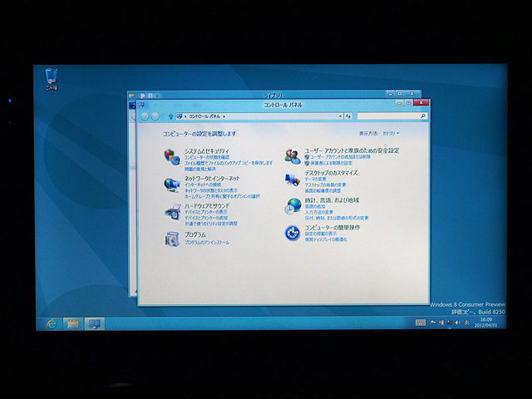Click インターネットへの接続 link

coord(203,185)
